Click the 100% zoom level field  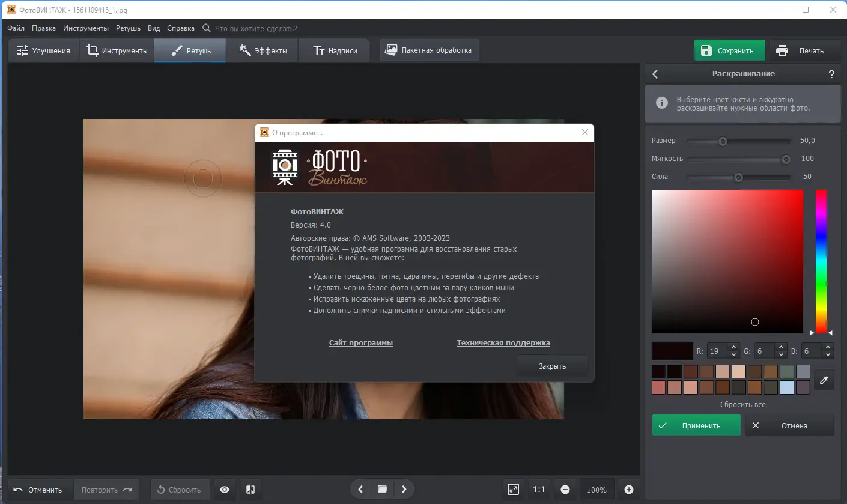click(597, 490)
